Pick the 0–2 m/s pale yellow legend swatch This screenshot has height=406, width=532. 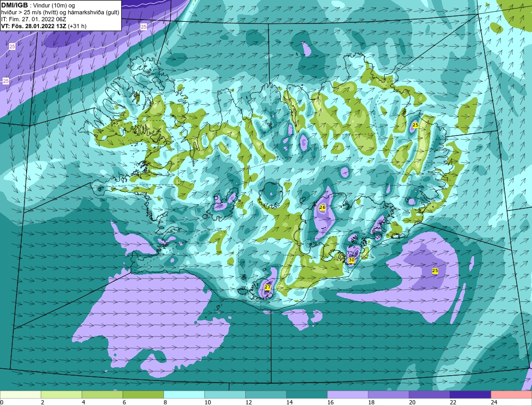tap(20, 395)
